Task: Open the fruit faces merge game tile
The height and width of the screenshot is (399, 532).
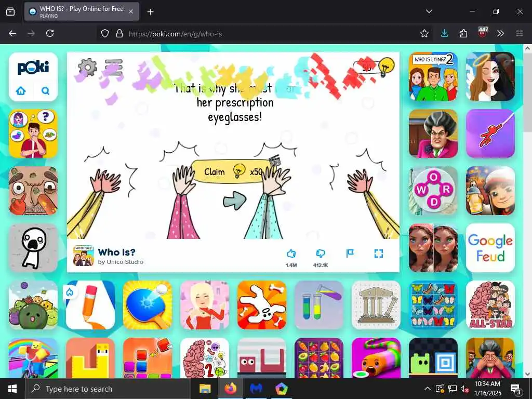Action: coord(33,304)
